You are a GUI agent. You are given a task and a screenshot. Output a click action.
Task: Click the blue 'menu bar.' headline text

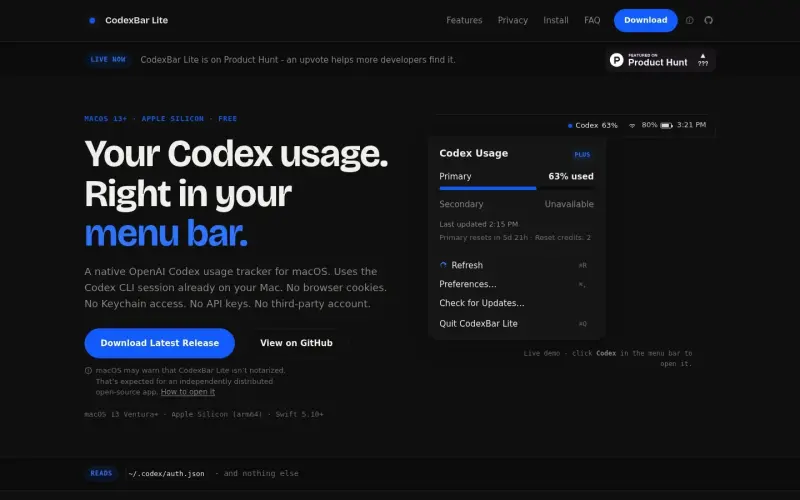click(166, 233)
